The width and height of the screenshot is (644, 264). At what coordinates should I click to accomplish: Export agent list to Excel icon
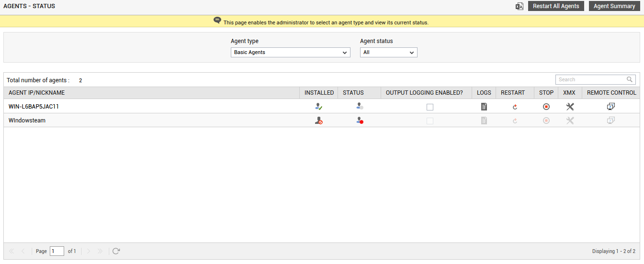[x=519, y=6]
